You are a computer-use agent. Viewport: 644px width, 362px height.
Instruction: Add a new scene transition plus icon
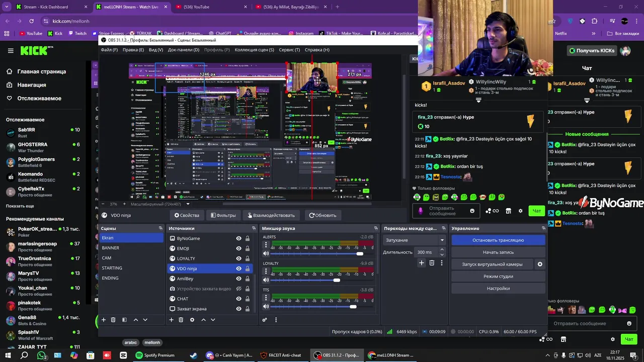click(x=422, y=262)
